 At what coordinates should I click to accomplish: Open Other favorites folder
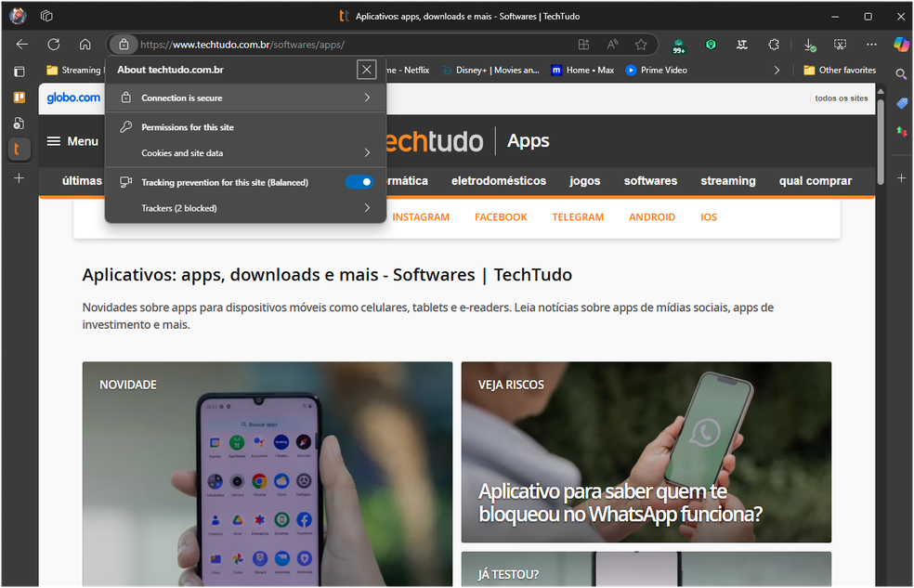tap(840, 70)
